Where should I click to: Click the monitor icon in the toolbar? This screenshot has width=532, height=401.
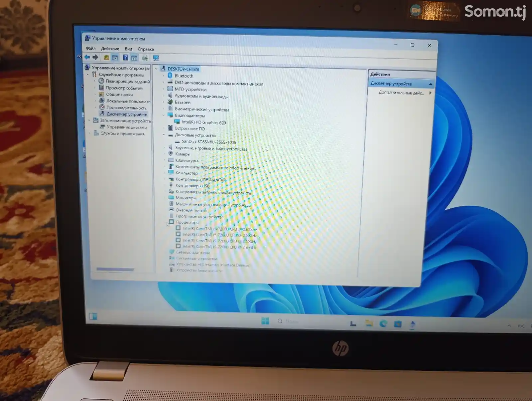tap(156, 58)
